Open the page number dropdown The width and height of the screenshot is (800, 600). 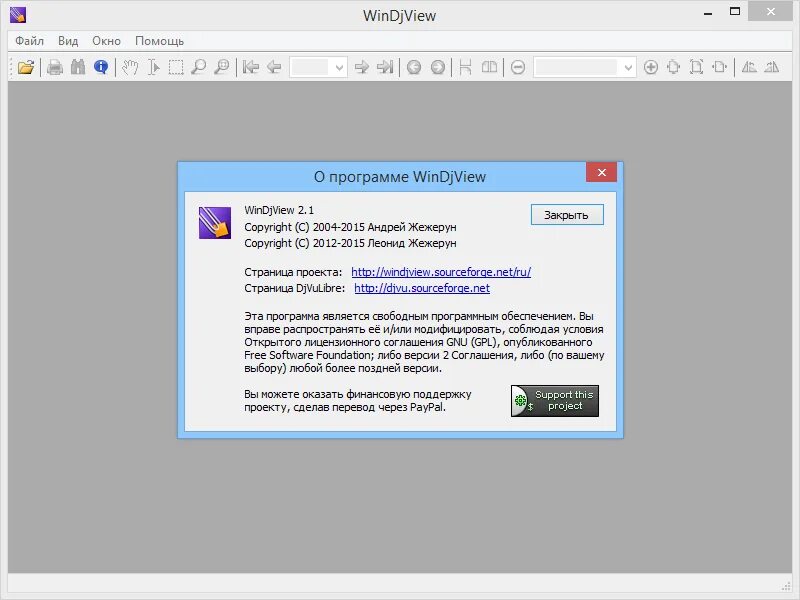pyautogui.click(x=339, y=67)
